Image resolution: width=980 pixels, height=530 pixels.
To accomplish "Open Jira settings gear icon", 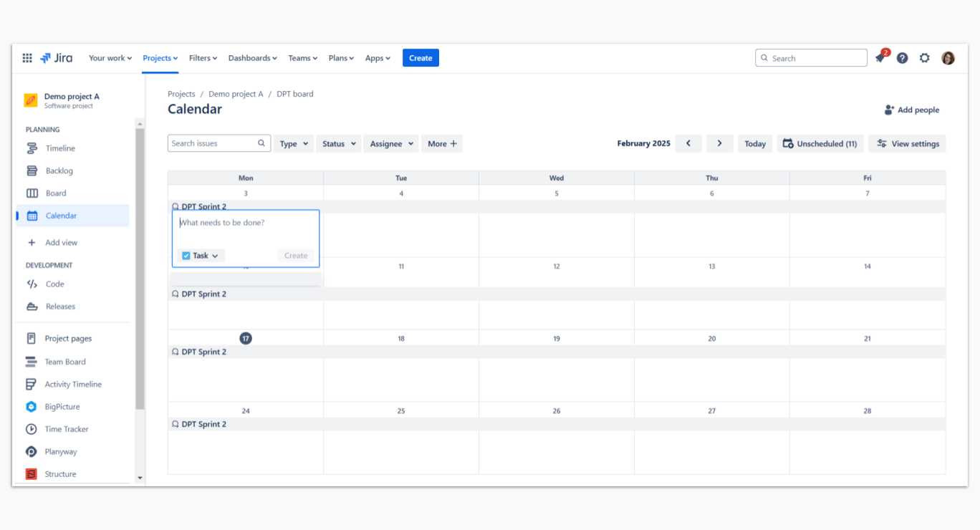I will click(x=925, y=58).
